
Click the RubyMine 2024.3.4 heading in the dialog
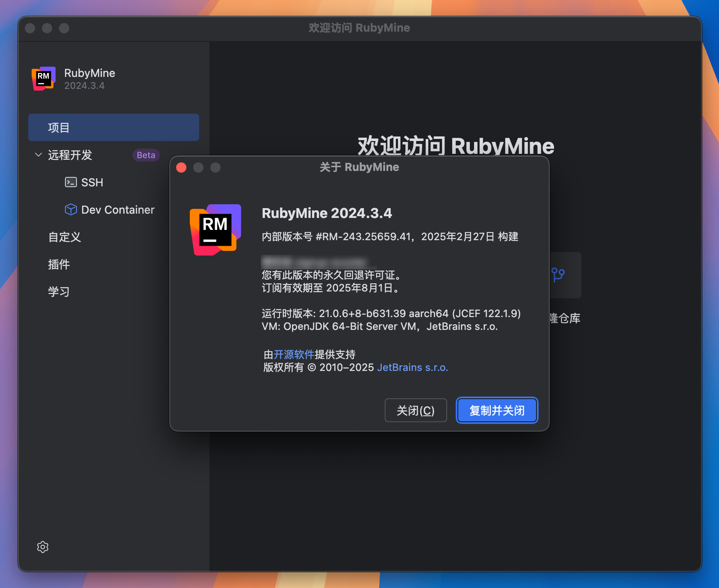click(327, 213)
